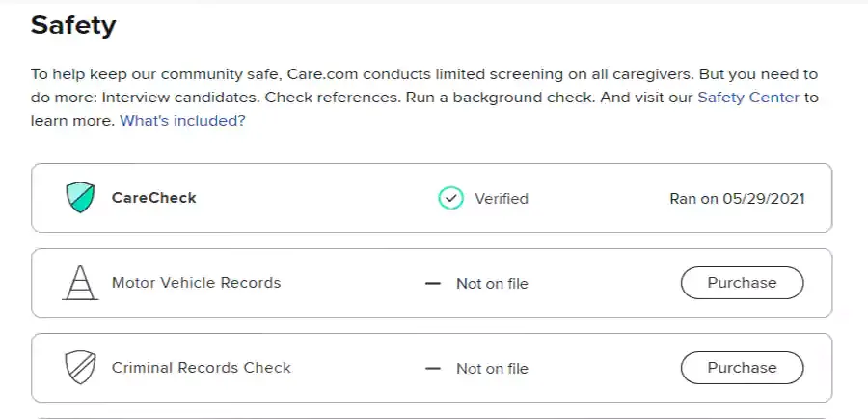Viewport: 868px width, 419px height.
Task: Click the Motor Vehicle Records road icon
Action: click(x=80, y=283)
